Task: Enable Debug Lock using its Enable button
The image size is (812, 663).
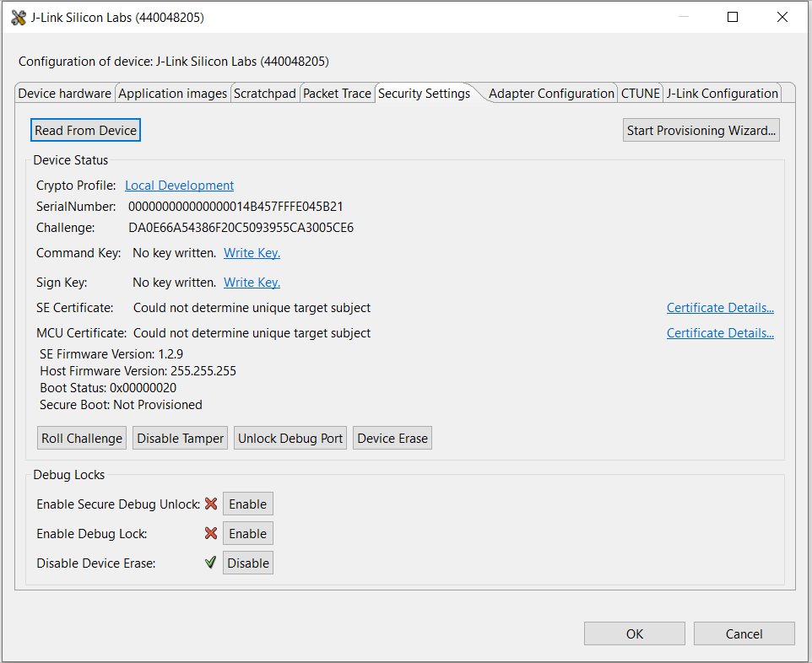Action: tap(247, 533)
